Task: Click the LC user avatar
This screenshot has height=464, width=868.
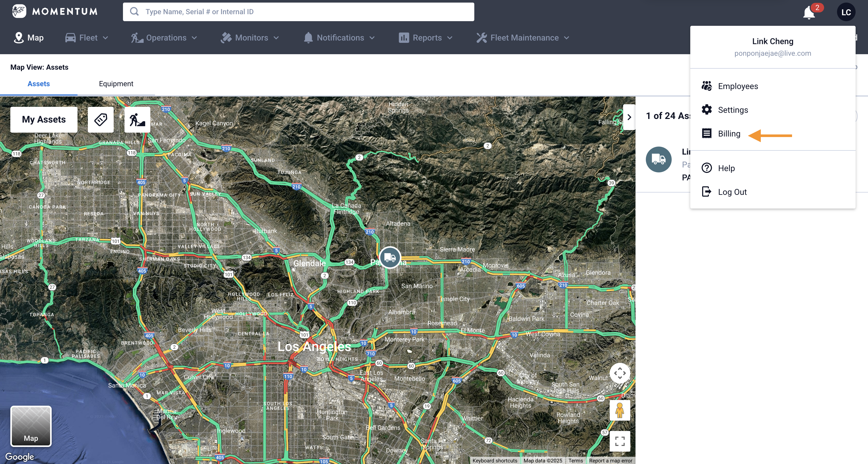Action: [846, 12]
